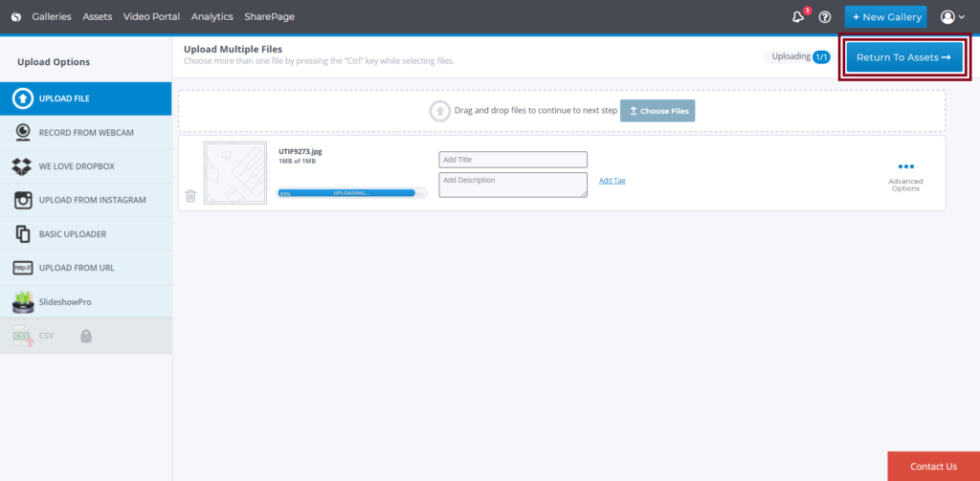Open the Video Portal menu

click(x=151, y=17)
